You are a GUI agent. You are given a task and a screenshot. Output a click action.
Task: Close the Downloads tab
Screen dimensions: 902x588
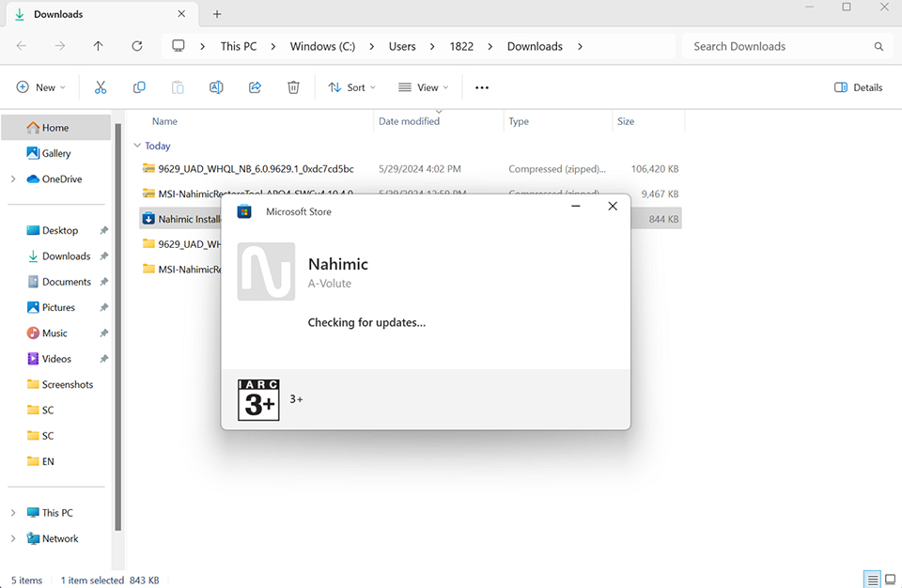click(181, 14)
